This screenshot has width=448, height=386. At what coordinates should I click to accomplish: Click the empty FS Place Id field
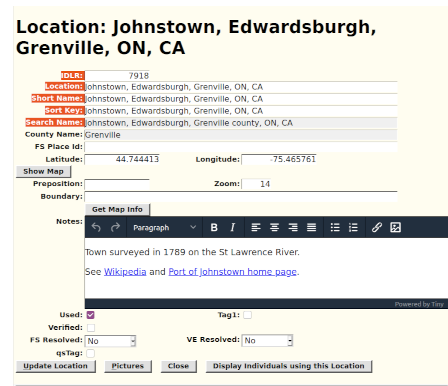click(241, 147)
